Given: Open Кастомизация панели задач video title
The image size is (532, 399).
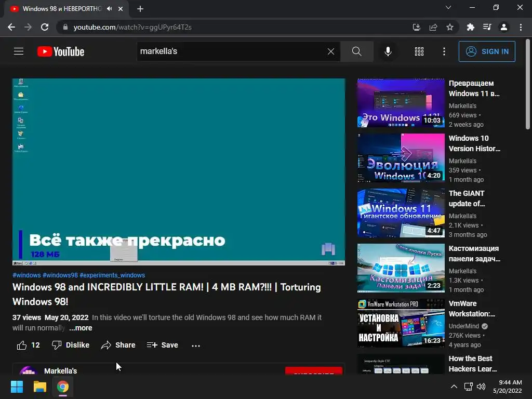Looking at the screenshot, I should pyautogui.click(x=474, y=254).
